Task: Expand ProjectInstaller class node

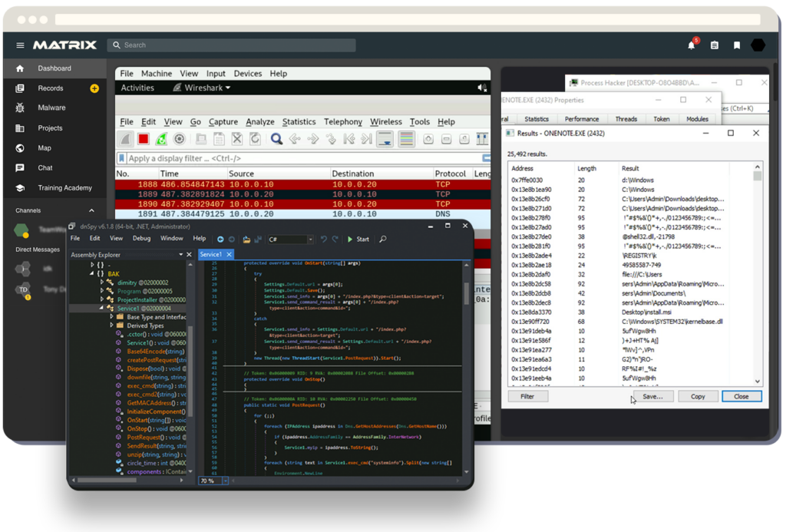Action: click(x=102, y=300)
